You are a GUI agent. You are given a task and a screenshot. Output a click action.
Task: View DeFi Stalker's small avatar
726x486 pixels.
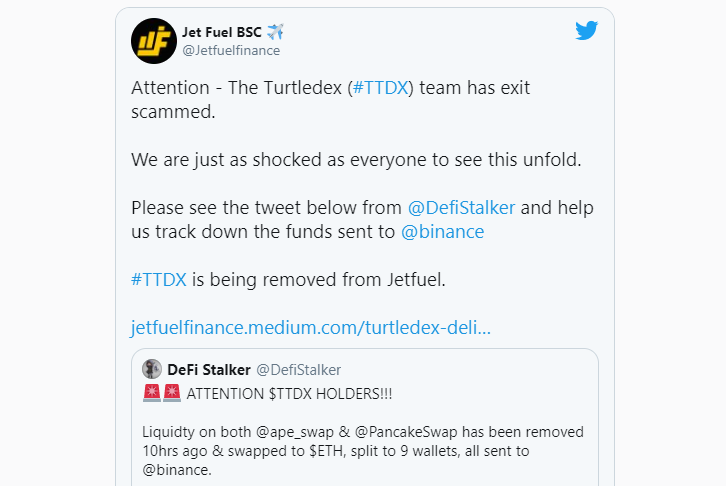pyautogui.click(x=152, y=369)
